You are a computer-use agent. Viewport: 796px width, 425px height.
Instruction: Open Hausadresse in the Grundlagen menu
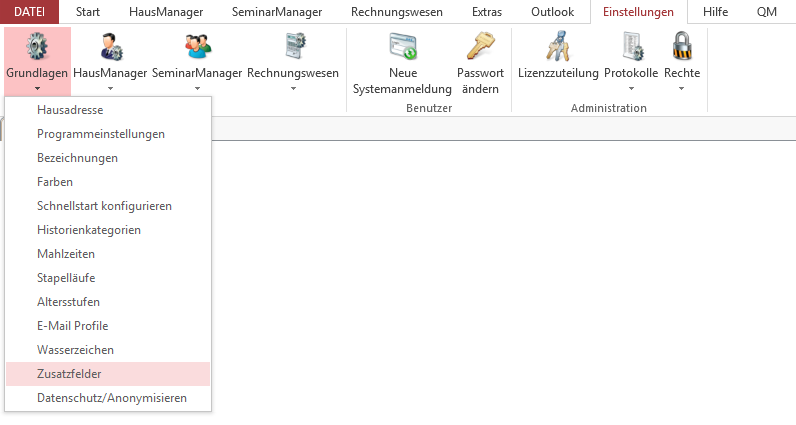70,110
